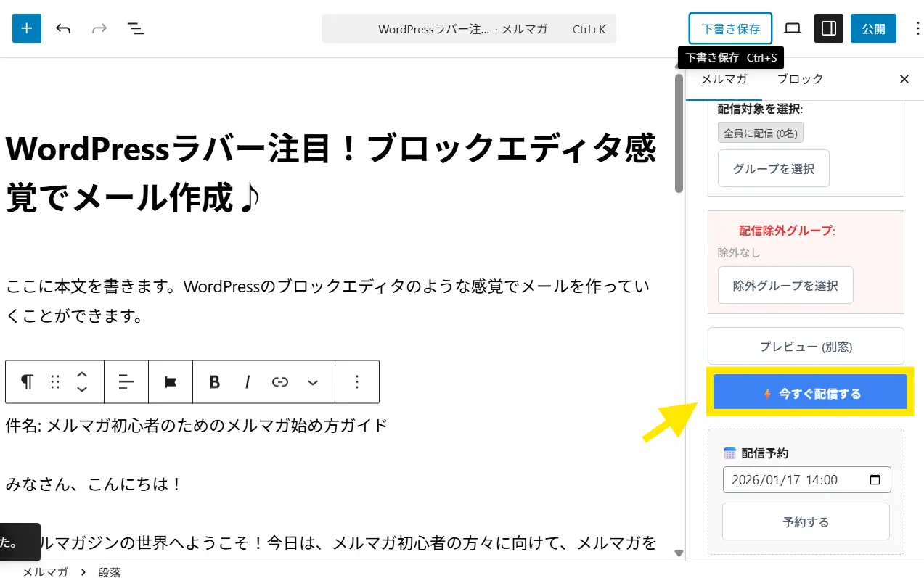
Task: Move the block up with arrow
Action: [82, 375]
